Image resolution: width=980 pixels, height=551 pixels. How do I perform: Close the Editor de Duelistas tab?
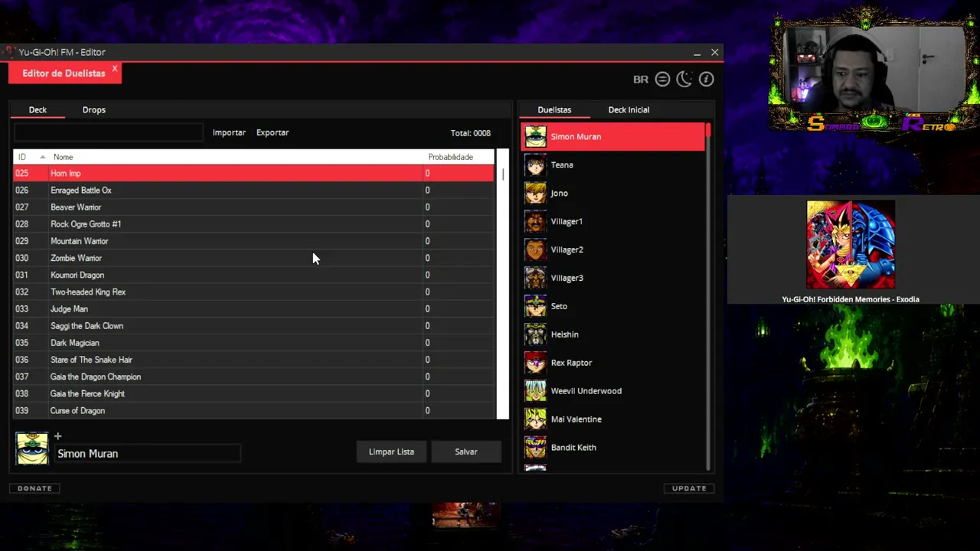[x=115, y=69]
